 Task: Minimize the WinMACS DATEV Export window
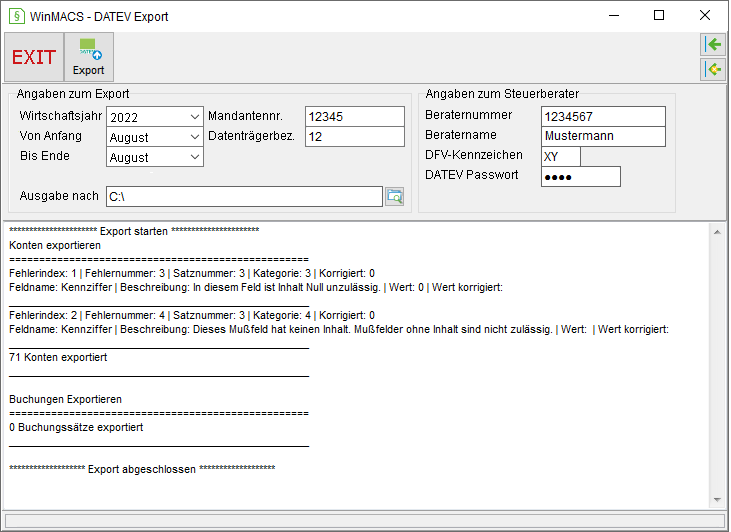[x=614, y=15]
